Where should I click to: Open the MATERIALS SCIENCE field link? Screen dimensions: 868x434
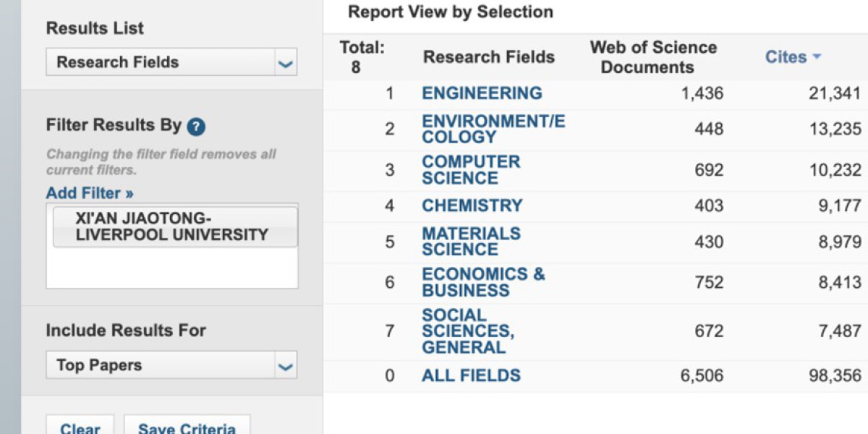click(x=471, y=242)
